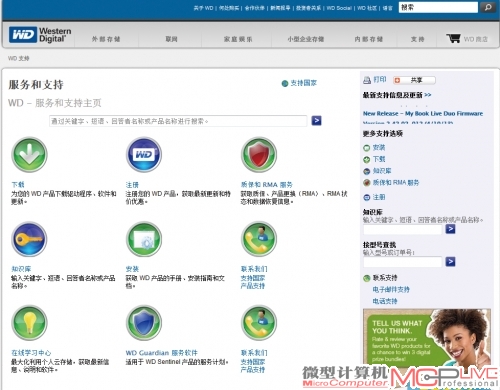Viewport: 500px width, 390px height.
Task: Open the 外部存储 navigation menu
Action: [x=106, y=39]
